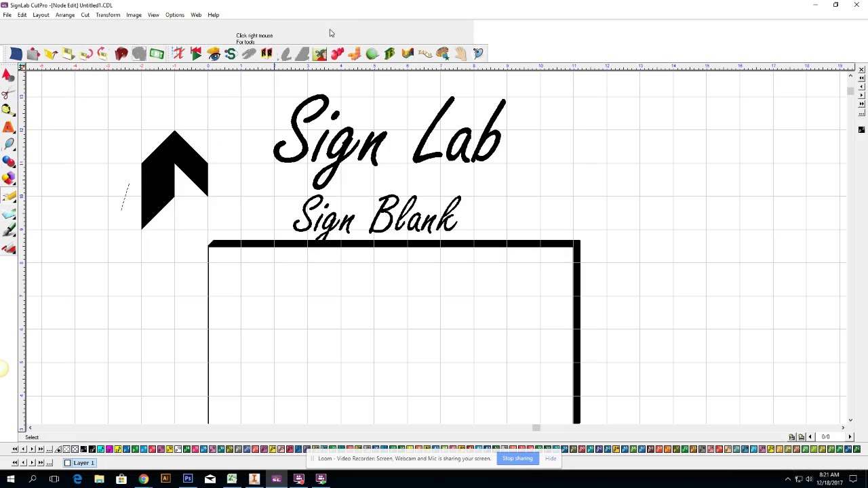Open the Transform menu

(108, 15)
